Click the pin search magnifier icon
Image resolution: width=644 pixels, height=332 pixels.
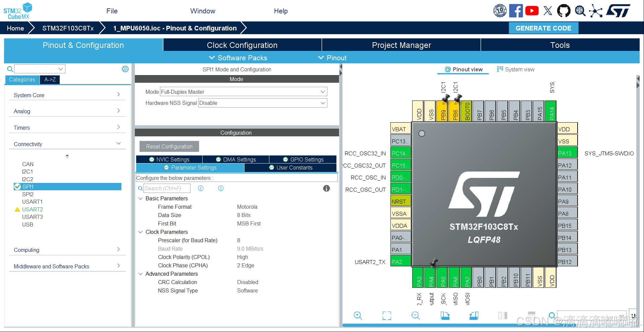(552, 315)
